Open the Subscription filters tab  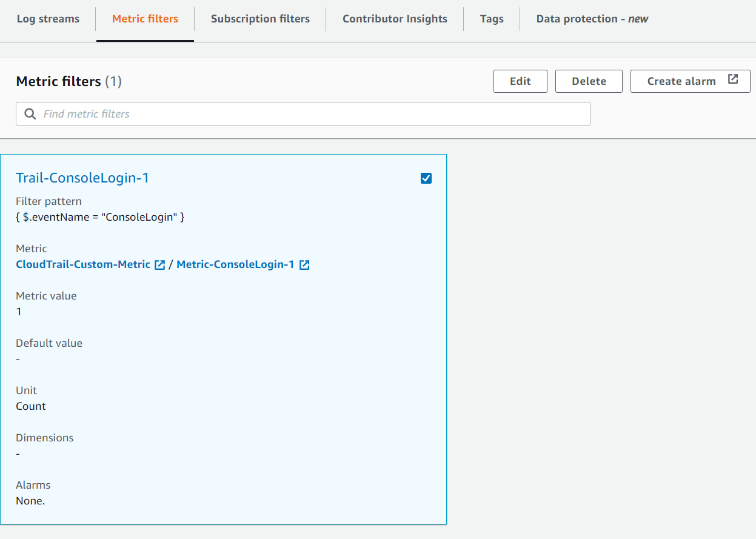(260, 19)
